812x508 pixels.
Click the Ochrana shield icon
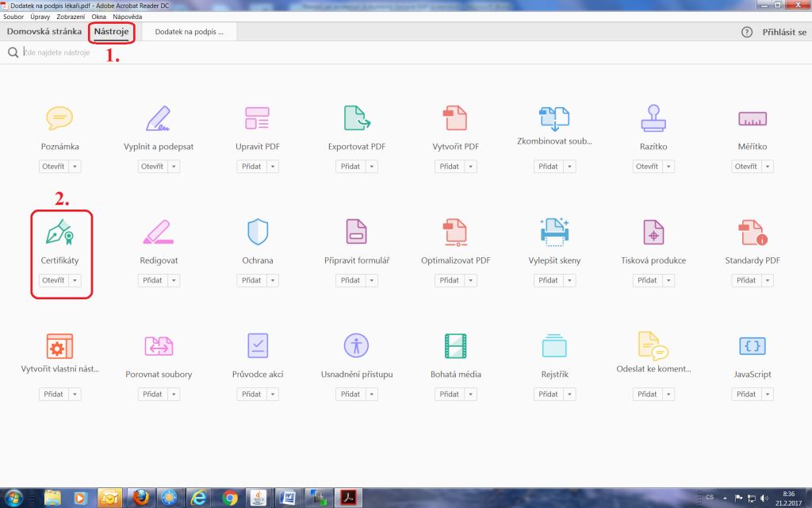[x=258, y=232]
